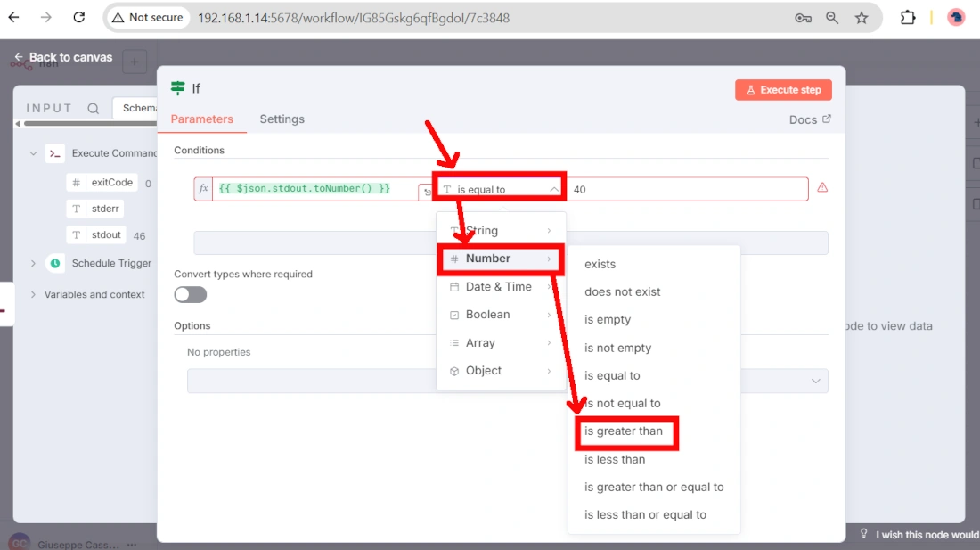Image resolution: width=980 pixels, height=550 pixels.
Task: Open the browser extensions puzzle icon
Action: 908,18
